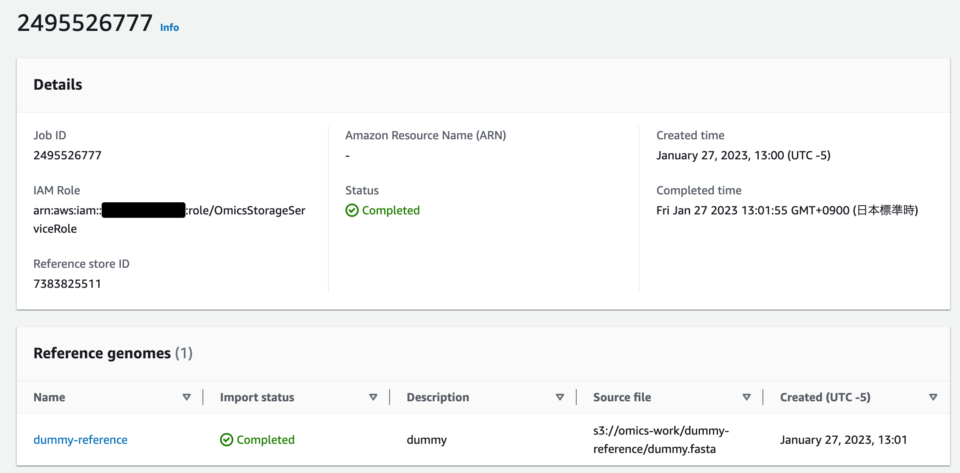Click the Completed time label
This screenshot has height=473, width=960.
[x=699, y=190]
